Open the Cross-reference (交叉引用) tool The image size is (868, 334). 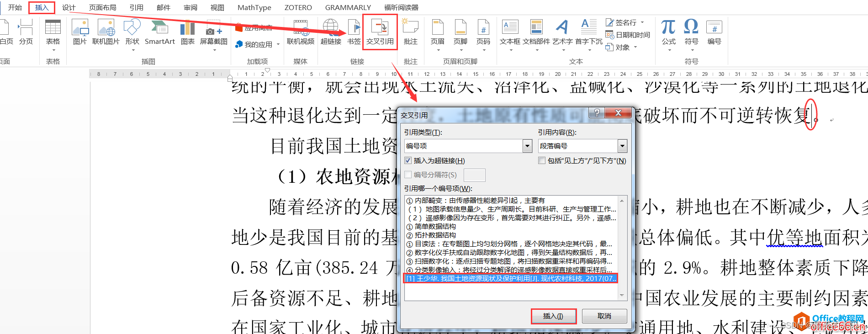tap(380, 32)
